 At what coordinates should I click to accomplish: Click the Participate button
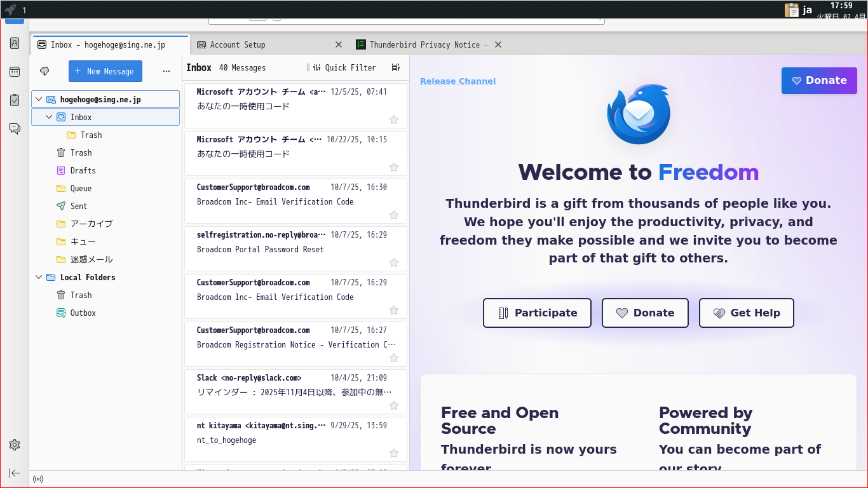click(x=537, y=313)
